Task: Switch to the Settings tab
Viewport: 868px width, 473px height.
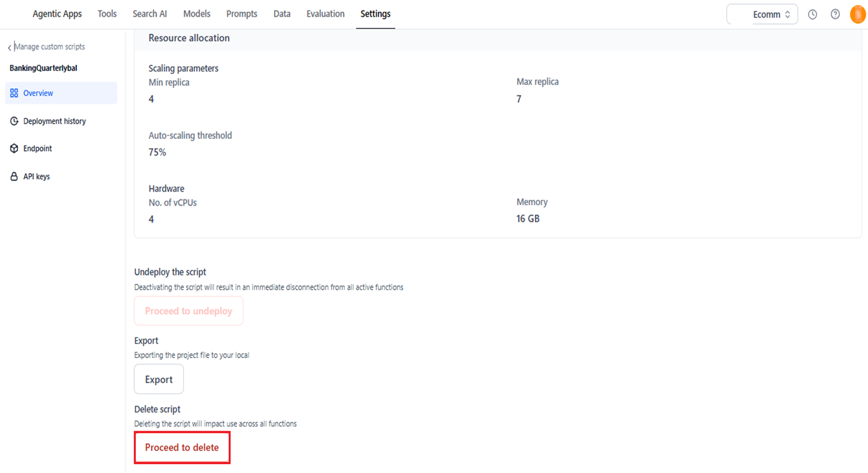Action: [375, 13]
